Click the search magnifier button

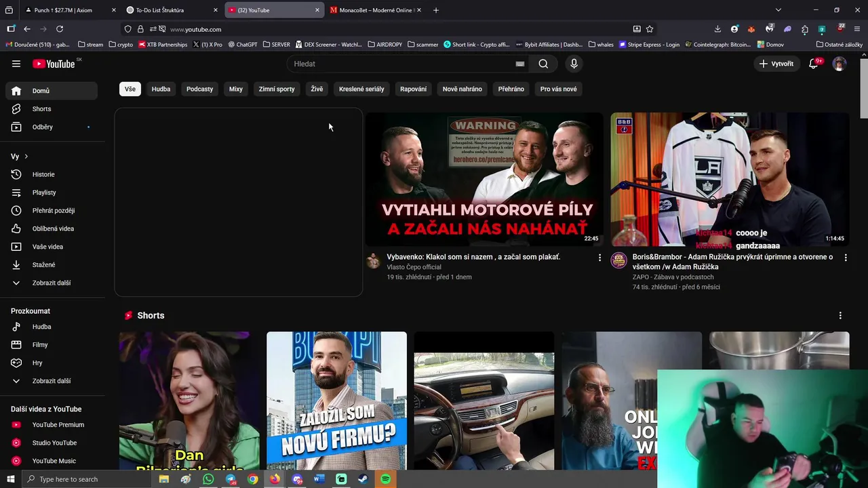click(x=543, y=64)
